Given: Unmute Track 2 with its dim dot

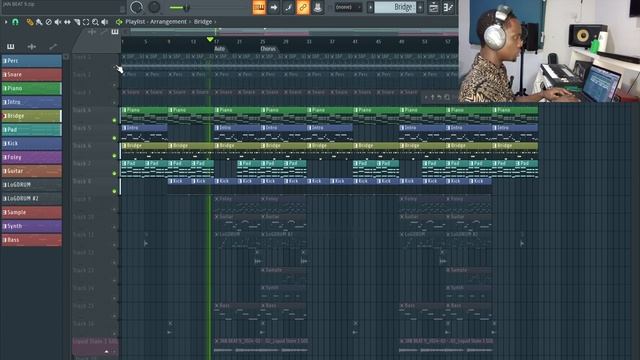Looking at the screenshot, I should 114,85.
